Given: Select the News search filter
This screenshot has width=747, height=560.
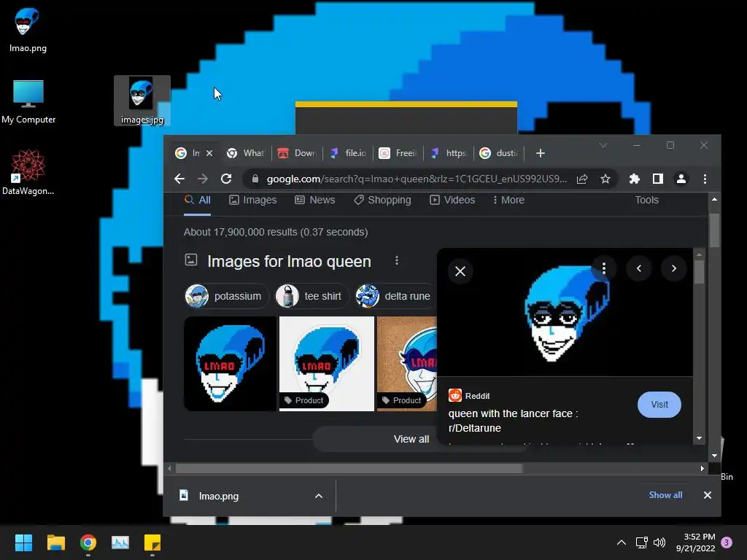Looking at the screenshot, I should 315,200.
